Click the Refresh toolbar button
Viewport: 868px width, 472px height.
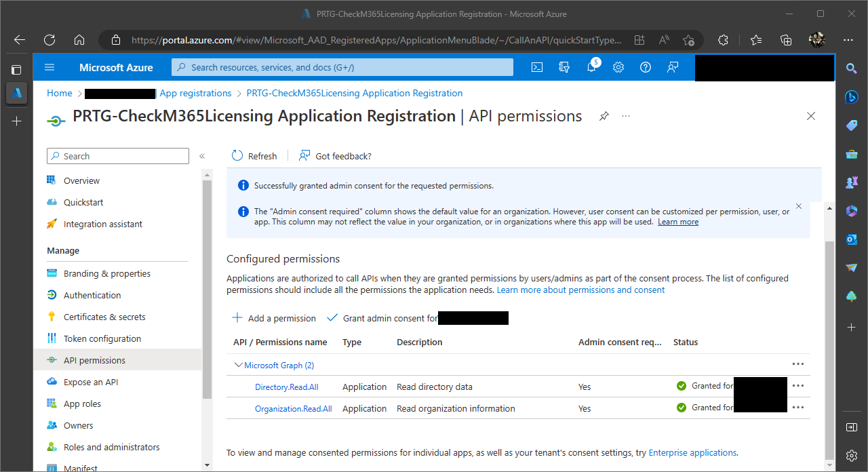pyautogui.click(x=254, y=156)
